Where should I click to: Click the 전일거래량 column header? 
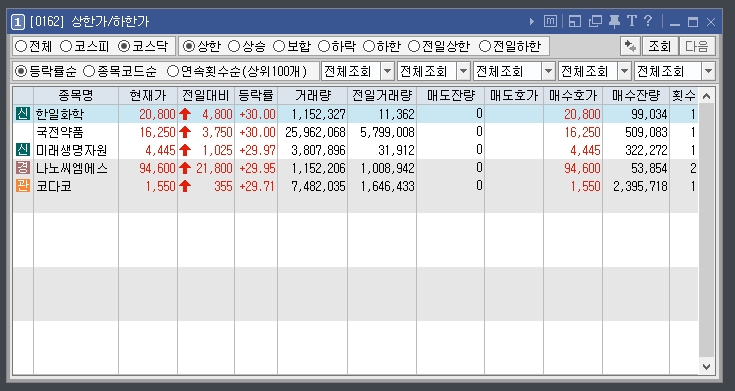click(382, 96)
